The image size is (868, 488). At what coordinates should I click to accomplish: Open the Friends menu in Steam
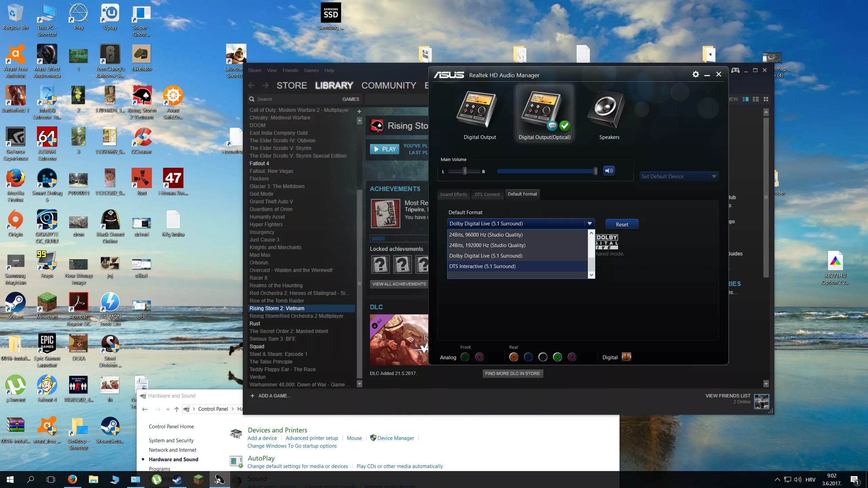tap(290, 70)
